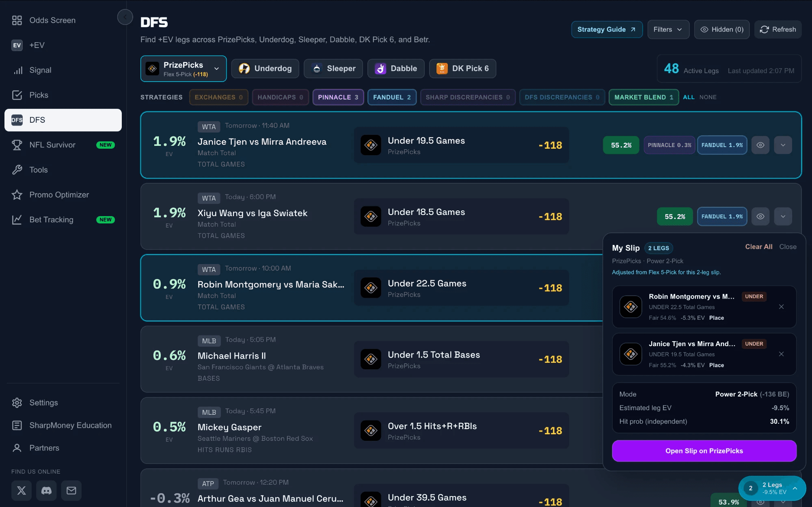
Task: Switch to the Underdog tab
Action: click(x=265, y=69)
